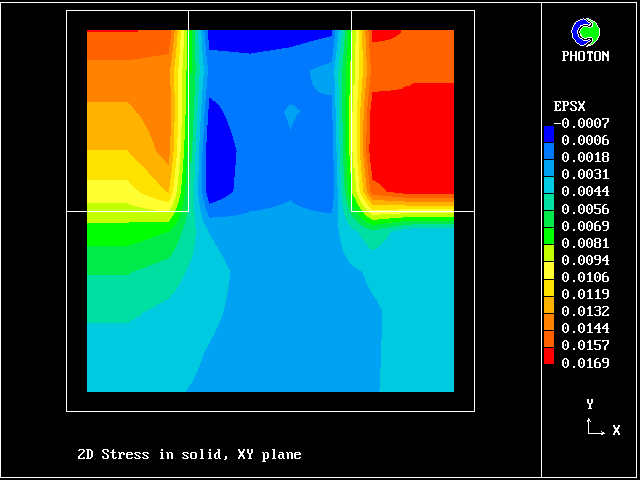Pick the red swatch at legend bottom
The height and width of the screenshot is (480, 640).
tap(548, 355)
